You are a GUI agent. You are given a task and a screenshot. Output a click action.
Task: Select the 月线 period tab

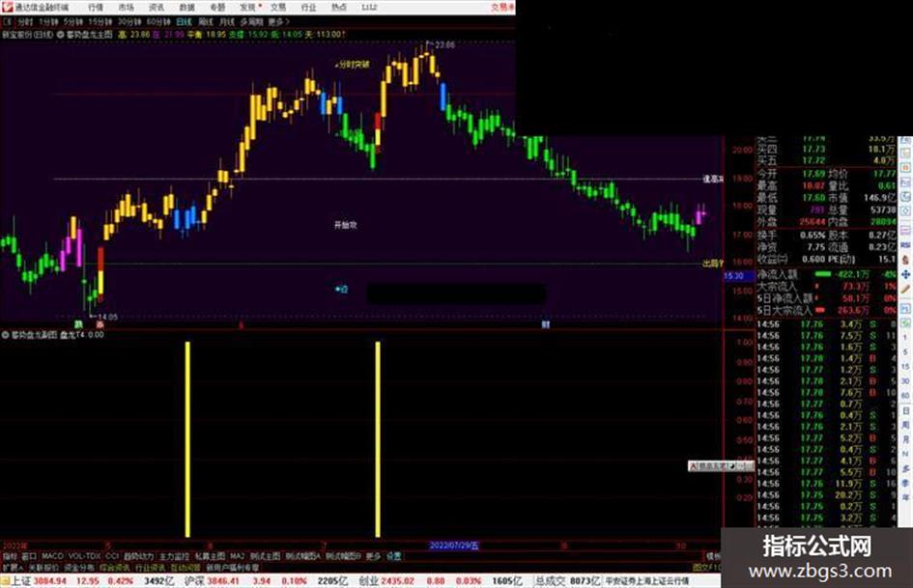pyautogui.click(x=226, y=21)
